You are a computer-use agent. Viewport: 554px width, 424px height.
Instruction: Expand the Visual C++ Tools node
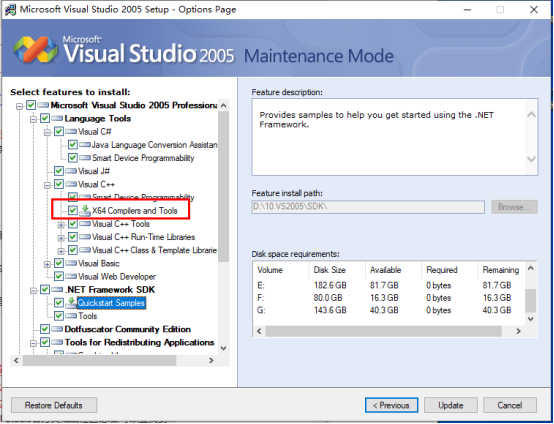tap(61, 225)
